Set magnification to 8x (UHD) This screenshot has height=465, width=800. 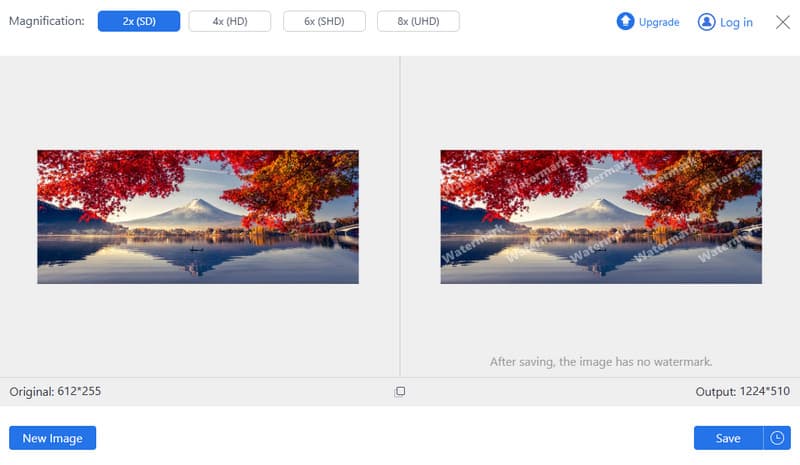tap(418, 22)
